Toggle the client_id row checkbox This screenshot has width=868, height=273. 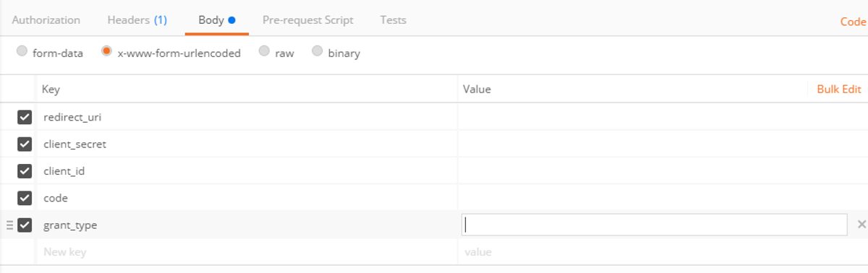(x=25, y=171)
